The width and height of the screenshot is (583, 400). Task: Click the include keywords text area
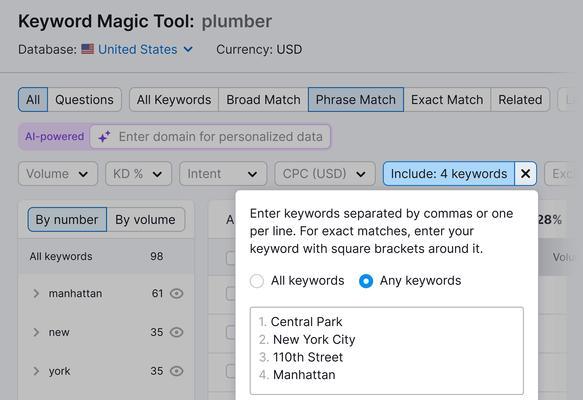(387, 351)
